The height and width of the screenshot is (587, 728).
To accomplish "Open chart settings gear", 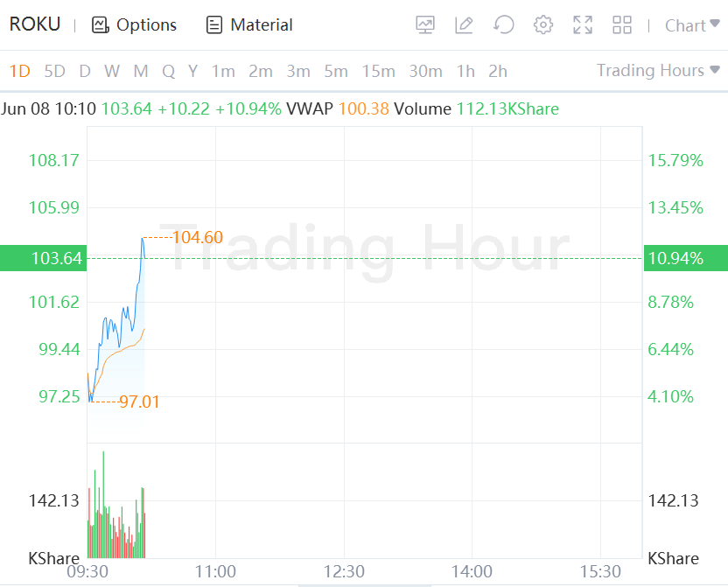I will coord(543,25).
